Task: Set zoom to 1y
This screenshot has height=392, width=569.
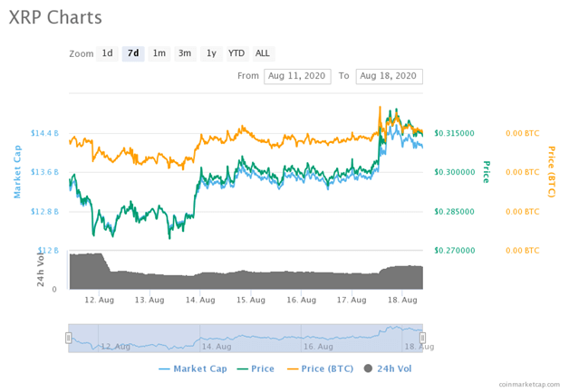Action: [211, 53]
